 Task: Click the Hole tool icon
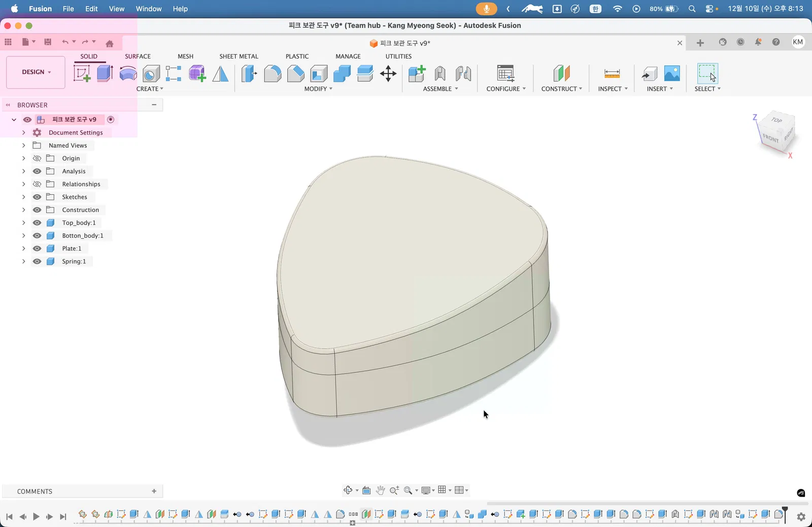click(x=151, y=74)
